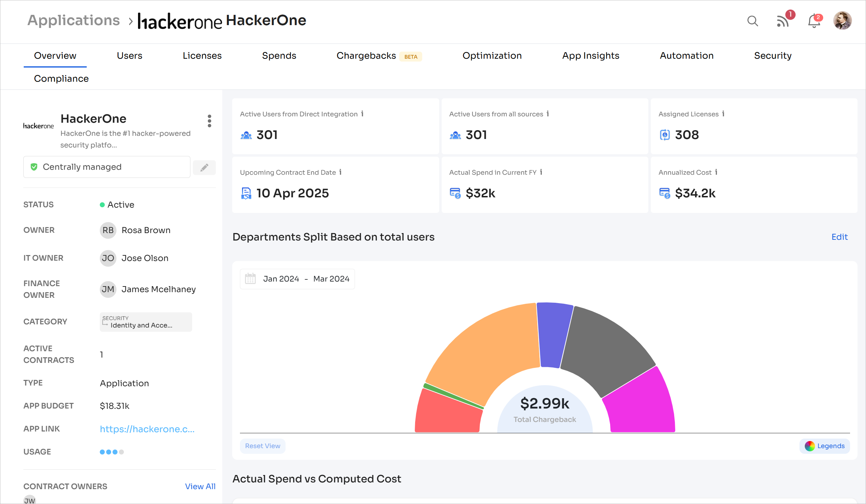This screenshot has height=504, width=866.
Task: Open the hackerone.c... app link
Action: point(147,429)
